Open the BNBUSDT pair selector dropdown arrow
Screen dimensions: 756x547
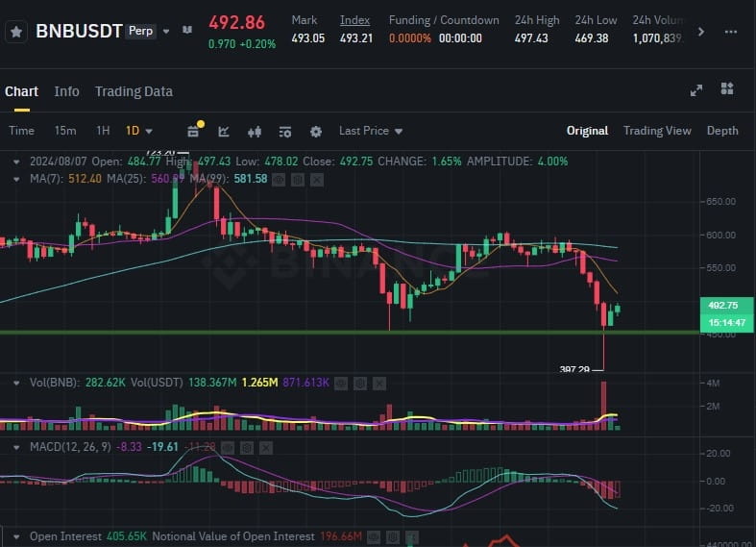166,32
